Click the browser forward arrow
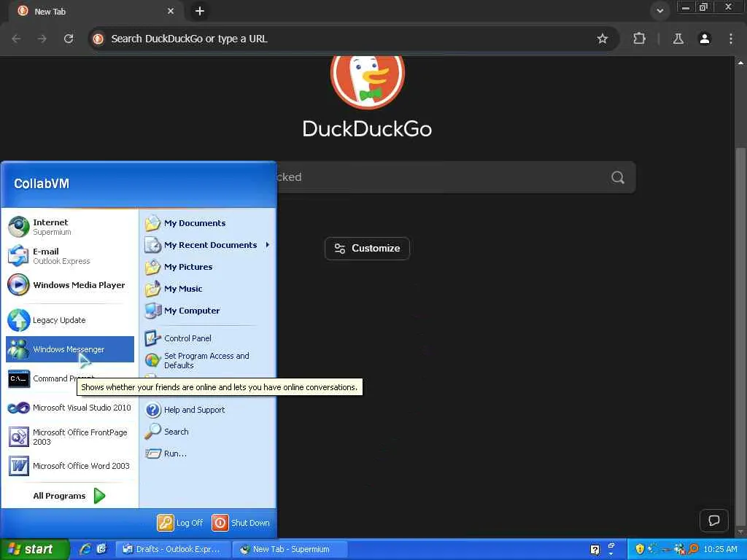Viewport: 747px width, 560px height. coord(42,39)
